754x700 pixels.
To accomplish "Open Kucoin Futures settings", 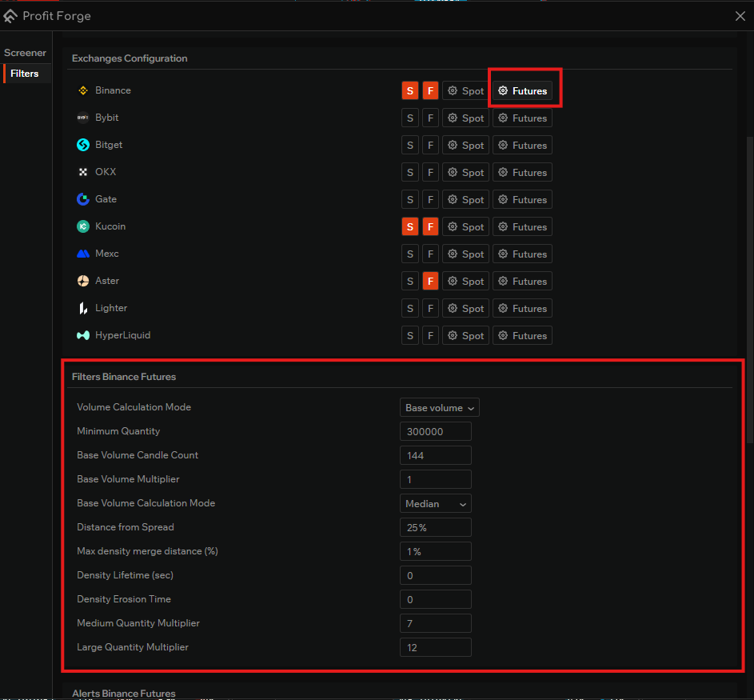I will (522, 226).
